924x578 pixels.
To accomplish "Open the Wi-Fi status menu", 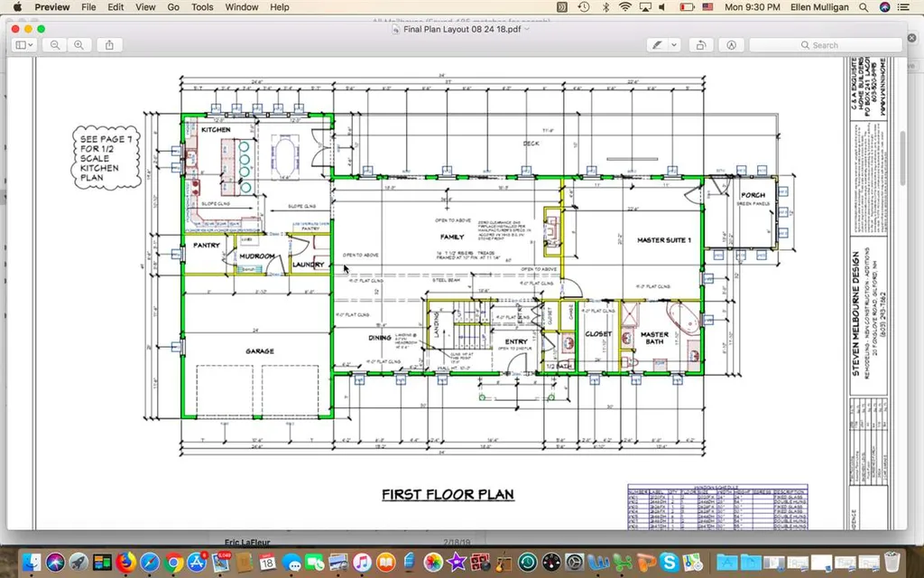I will [624, 7].
